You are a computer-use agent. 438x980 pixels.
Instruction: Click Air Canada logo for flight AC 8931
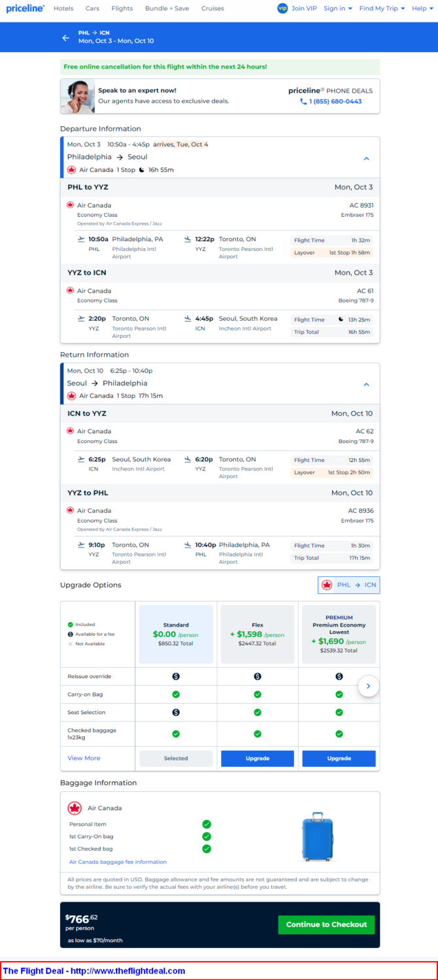click(70, 205)
